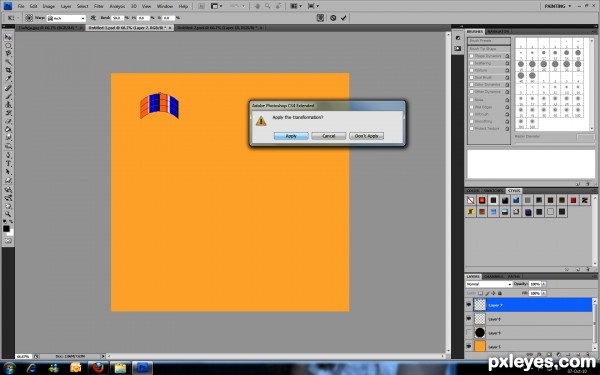Select the Layer 7 row
This screenshot has width=600, height=375.
coord(529,305)
